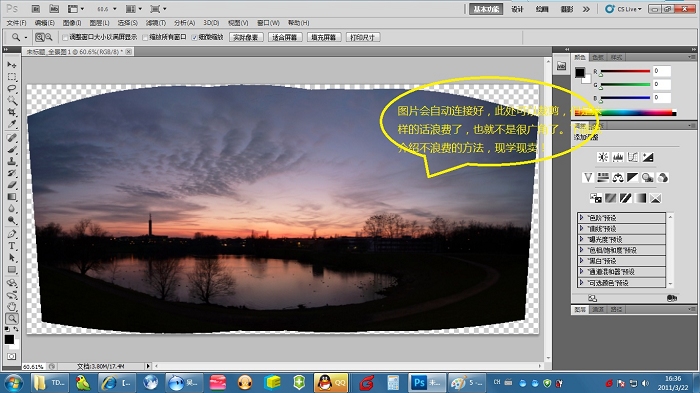Screen dimensions: 700x393
Task: Add a Color Balance adjustment
Action: (x=618, y=178)
